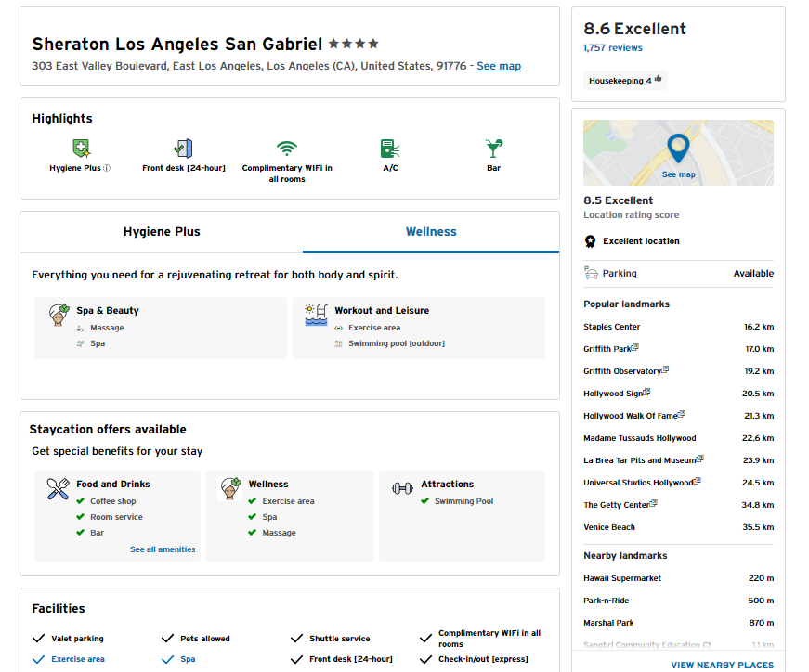This screenshot has width=809, height=672.
Task: Click the Workout and Leisure pool icon
Action: pos(317,315)
